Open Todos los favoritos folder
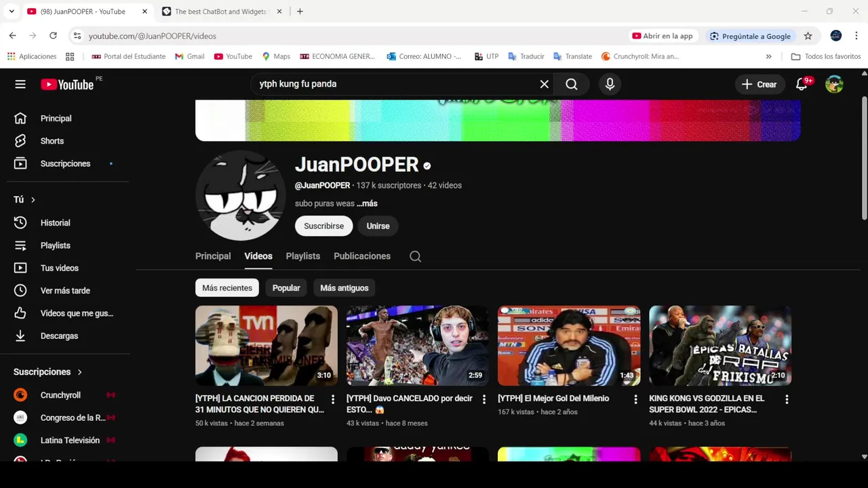The image size is (868, 488). pyautogui.click(x=825, y=56)
